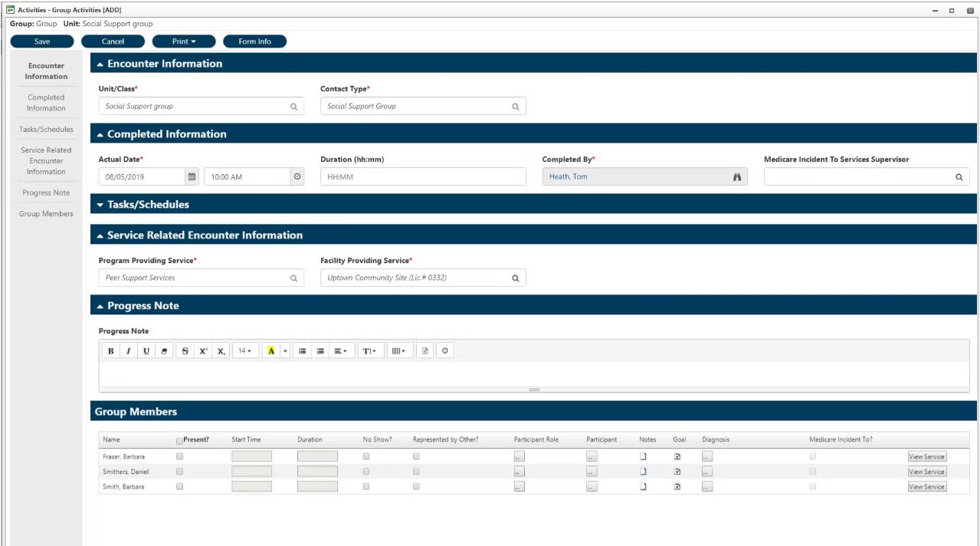Click View Service for Smith, Barbara
Viewport: 980px width, 546px height.
(926, 486)
